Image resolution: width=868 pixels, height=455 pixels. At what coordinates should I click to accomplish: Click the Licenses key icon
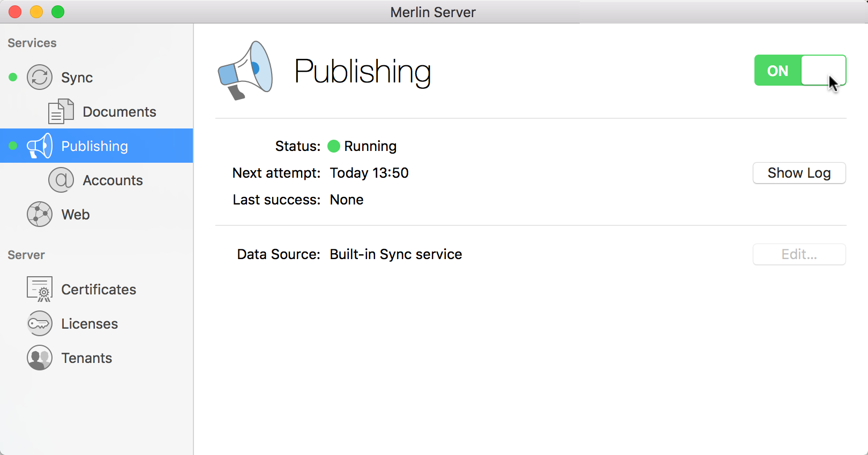tap(40, 323)
